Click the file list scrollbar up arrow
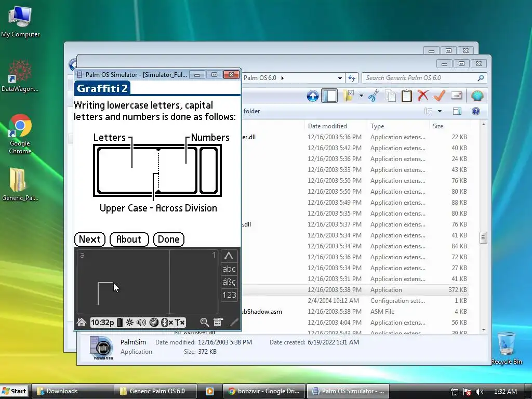The height and width of the screenshot is (399, 532). (484, 125)
